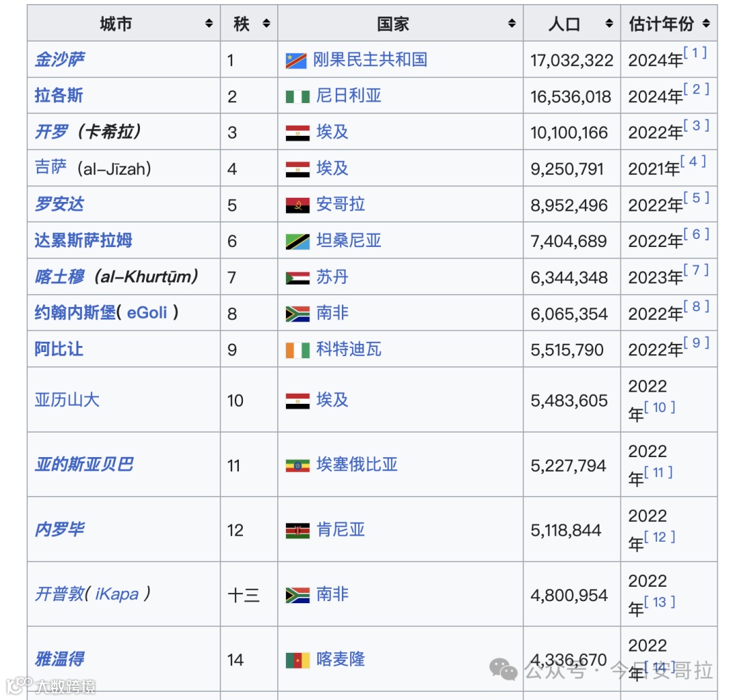The width and height of the screenshot is (737, 700).
Task: Click the Egypt flag in the 吉萨 row
Action: tap(298, 169)
